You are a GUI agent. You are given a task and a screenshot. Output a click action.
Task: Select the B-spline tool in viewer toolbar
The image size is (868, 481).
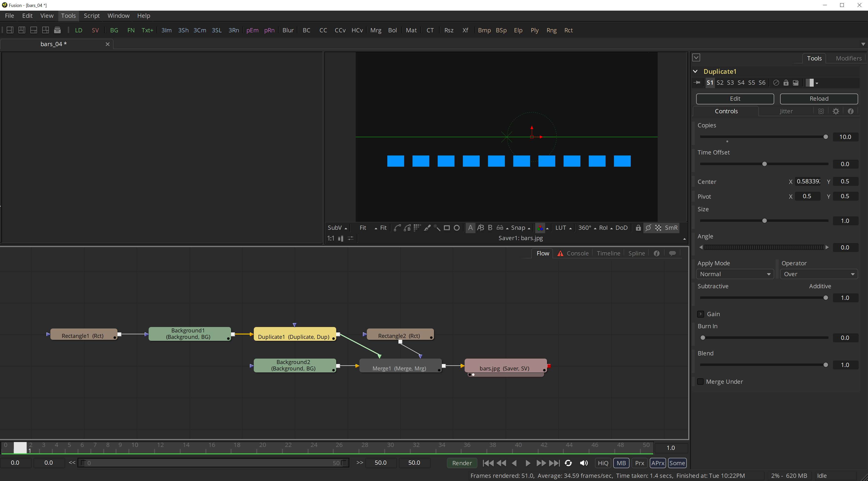pyautogui.click(x=407, y=228)
